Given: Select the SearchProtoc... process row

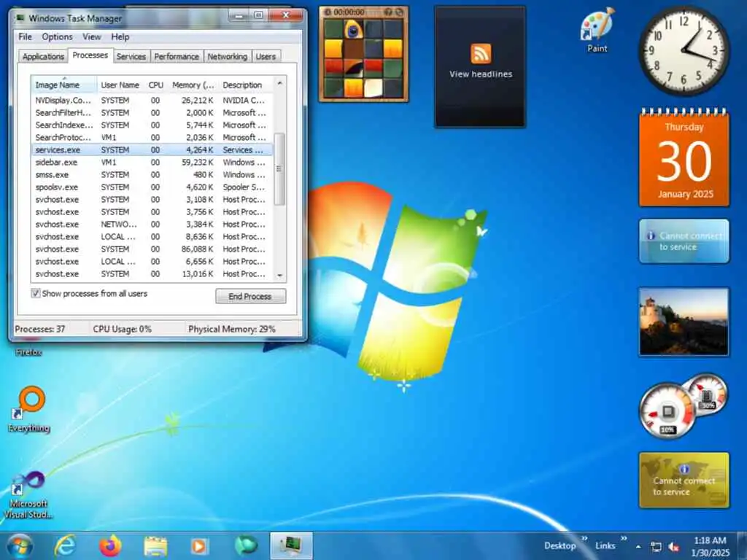Looking at the screenshot, I should point(152,138).
